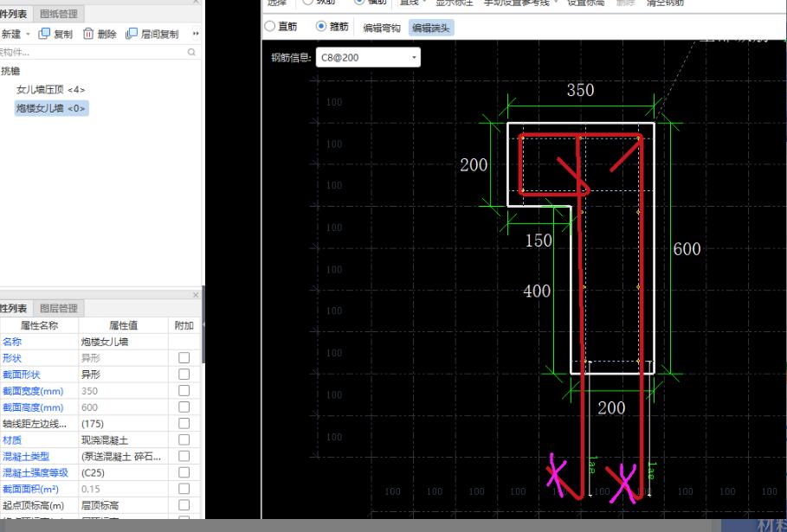Screen dimensions: 787x532
Task: Click the 600 height dimension label
Action: pyautogui.click(x=687, y=249)
